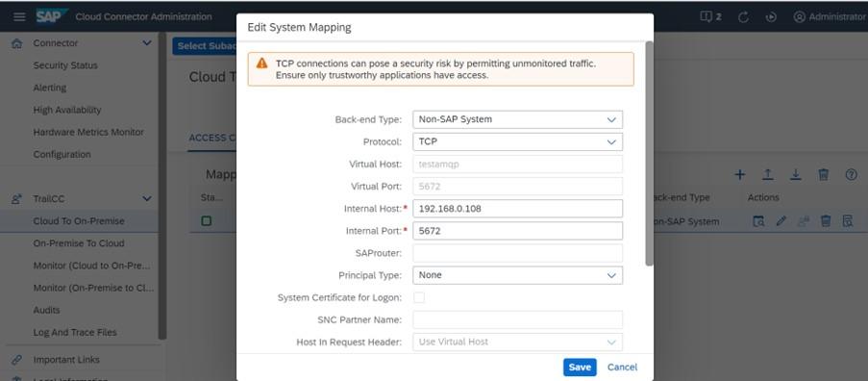The image size is (868, 381).
Task: Click the pencil edit icon in Actions
Action: (781, 221)
